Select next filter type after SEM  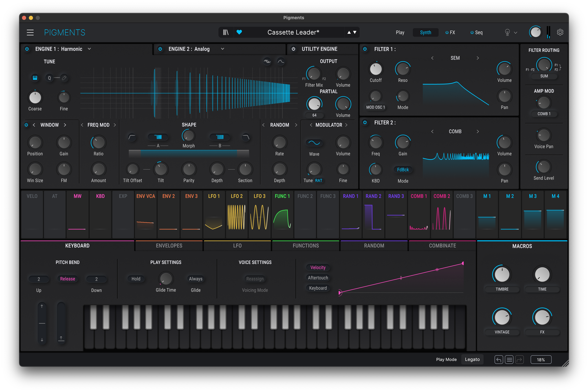pyautogui.click(x=477, y=58)
